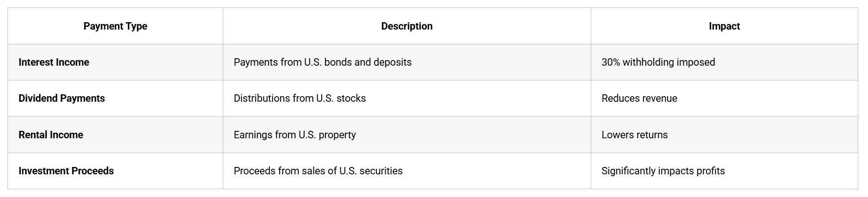Select the '30% withholding imposed' cell
The width and height of the screenshot is (868, 197).
[658, 62]
